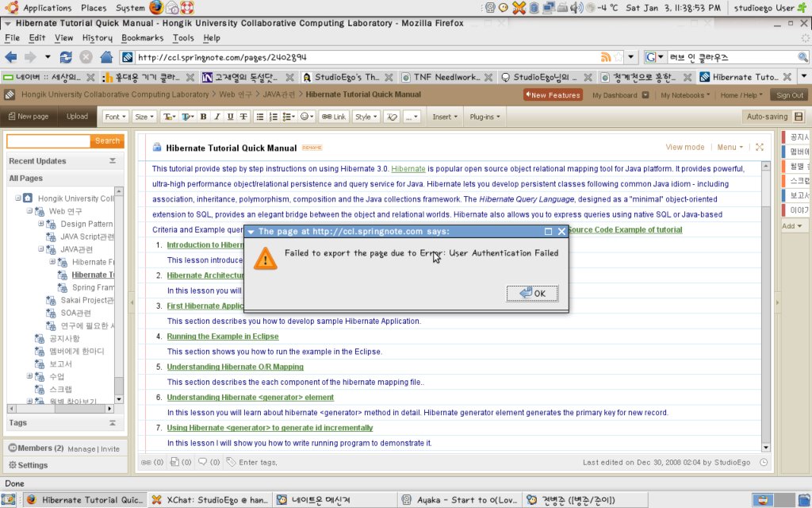812x508 pixels.
Task: Open the Tools menu
Action: [x=183, y=38]
